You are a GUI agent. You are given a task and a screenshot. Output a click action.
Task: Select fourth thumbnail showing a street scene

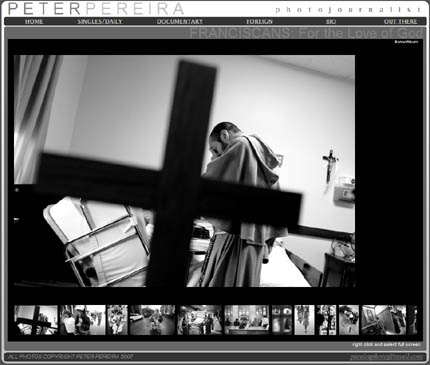tap(152, 320)
